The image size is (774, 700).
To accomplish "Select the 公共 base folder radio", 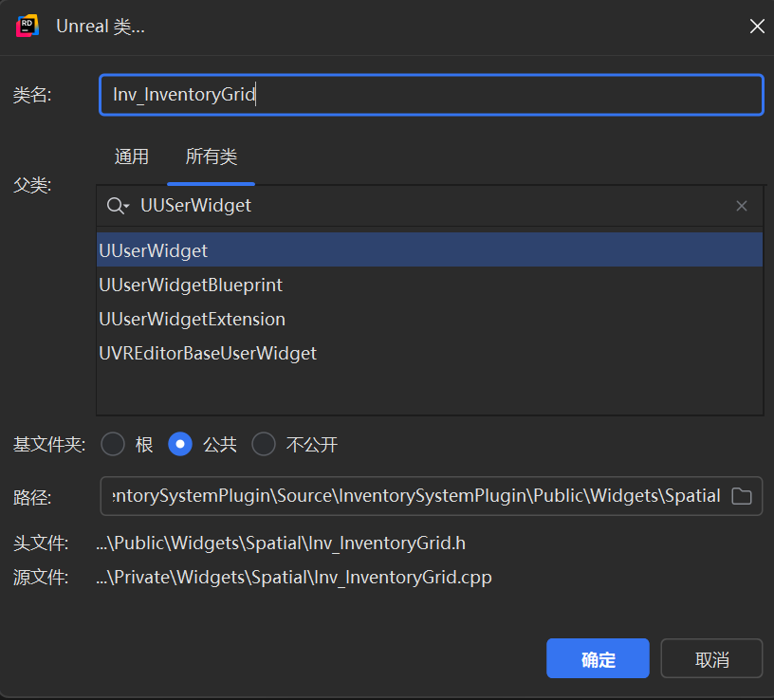I will pyautogui.click(x=180, y=444).
